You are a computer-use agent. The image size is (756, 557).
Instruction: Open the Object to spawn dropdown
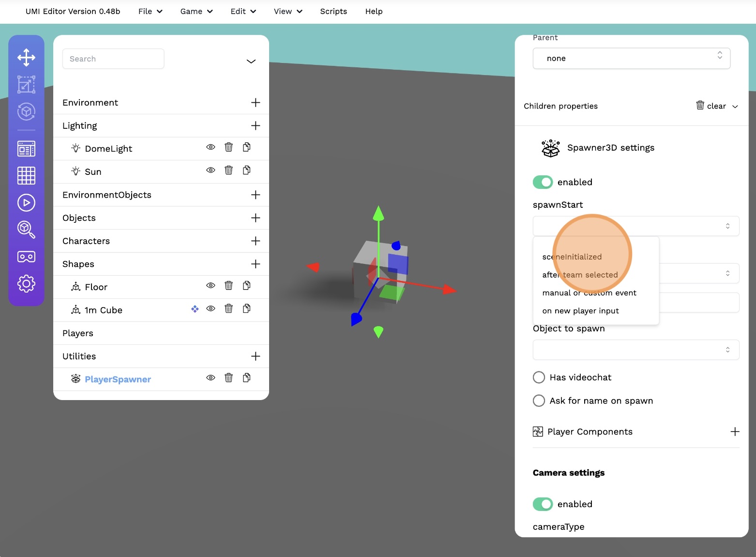[635, 350]
